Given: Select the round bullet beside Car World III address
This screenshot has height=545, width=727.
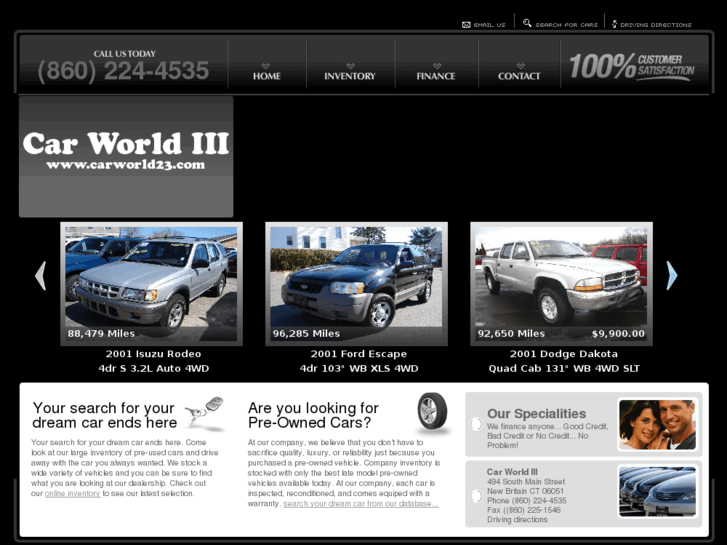Looking at the screenshot, I should (476, 496).
